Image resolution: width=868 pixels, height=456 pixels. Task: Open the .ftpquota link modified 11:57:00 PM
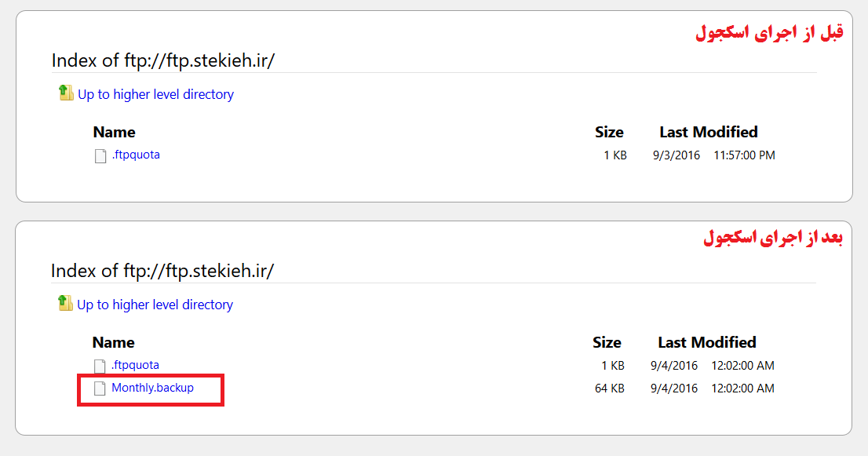[x=137, y=155]
